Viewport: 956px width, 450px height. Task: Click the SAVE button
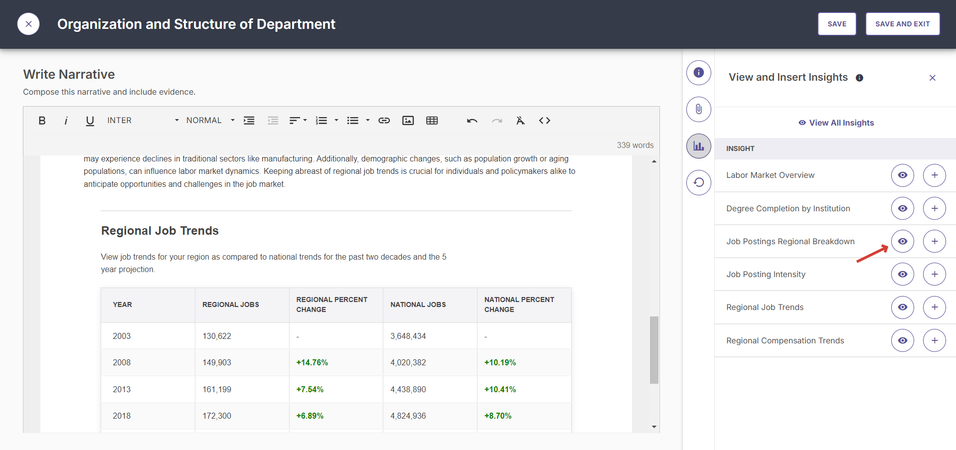click(x=836, y=24)
